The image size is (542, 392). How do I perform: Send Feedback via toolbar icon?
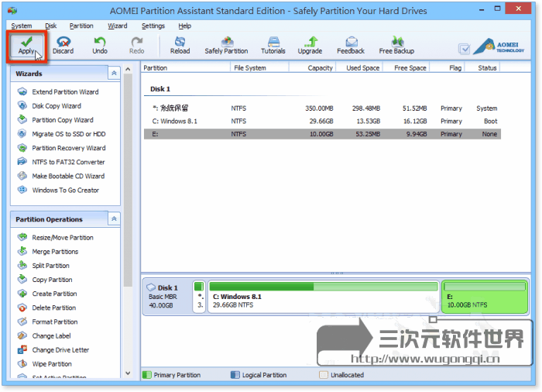pyautogui.click(x=351, y=45)
